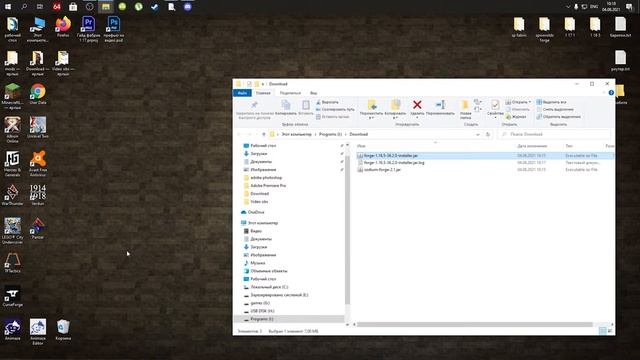This screenshot has height=360, width=640.
Task: Select the CurseForge desktop shortcut
Action: click(x=12, y=296)
